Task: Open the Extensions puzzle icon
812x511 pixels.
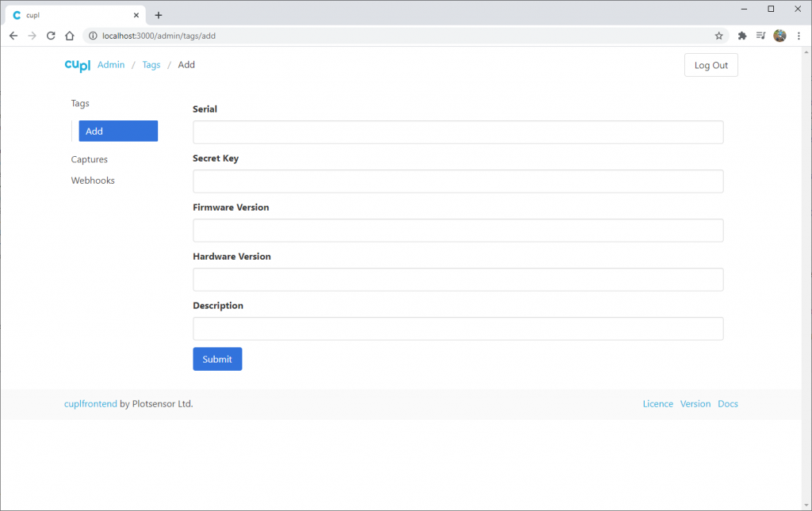Action: click(742, 36)
